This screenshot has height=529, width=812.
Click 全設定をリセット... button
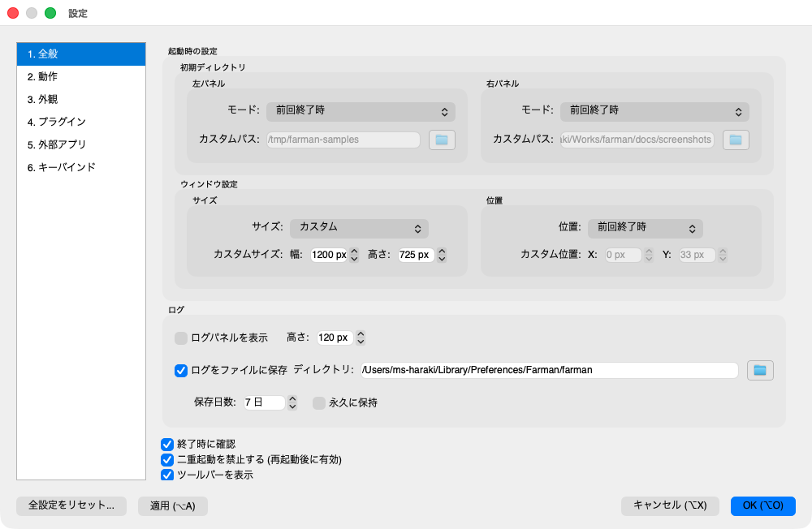pyautogui.click(x=71, y=505)
